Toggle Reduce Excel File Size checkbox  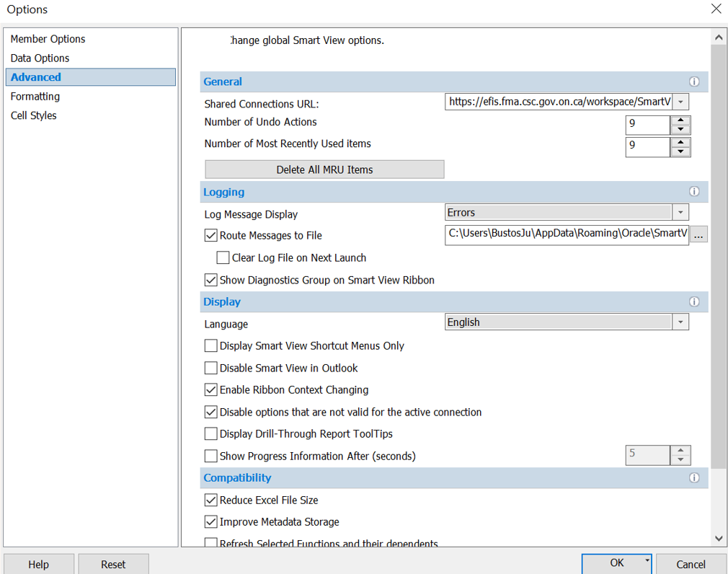point(211,500)
